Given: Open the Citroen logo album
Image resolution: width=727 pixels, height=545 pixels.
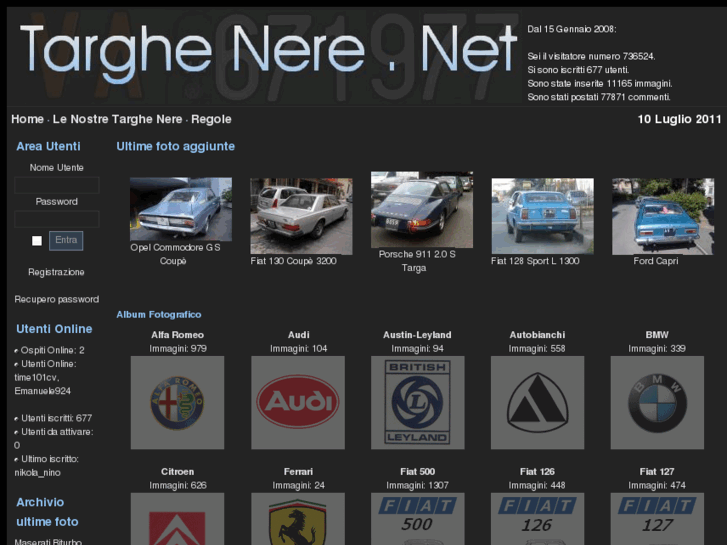Looking at the screenshot, I should tap(177, 519).
